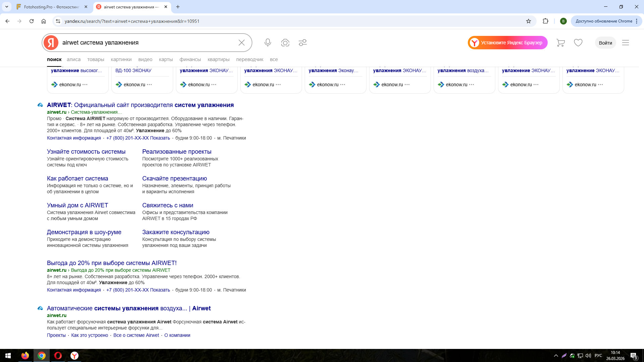Select the «все» search tab
The width and height of the screenshot is (644, 362).
click(274, 59)
